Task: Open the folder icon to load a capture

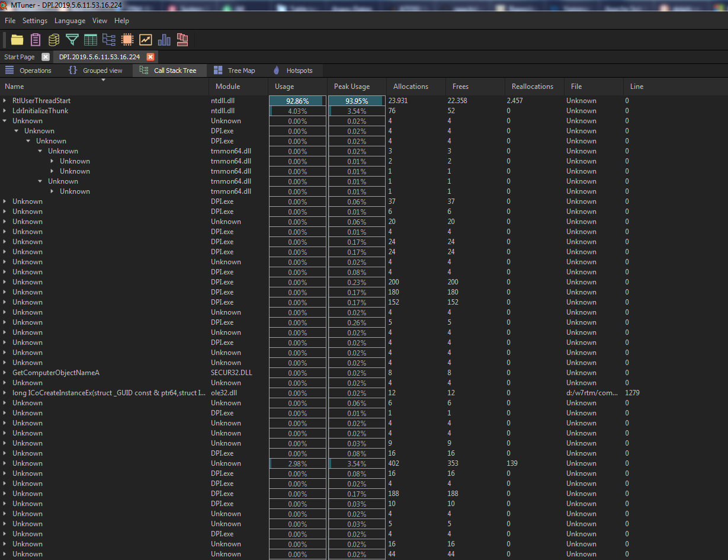Action: point(17,40)
